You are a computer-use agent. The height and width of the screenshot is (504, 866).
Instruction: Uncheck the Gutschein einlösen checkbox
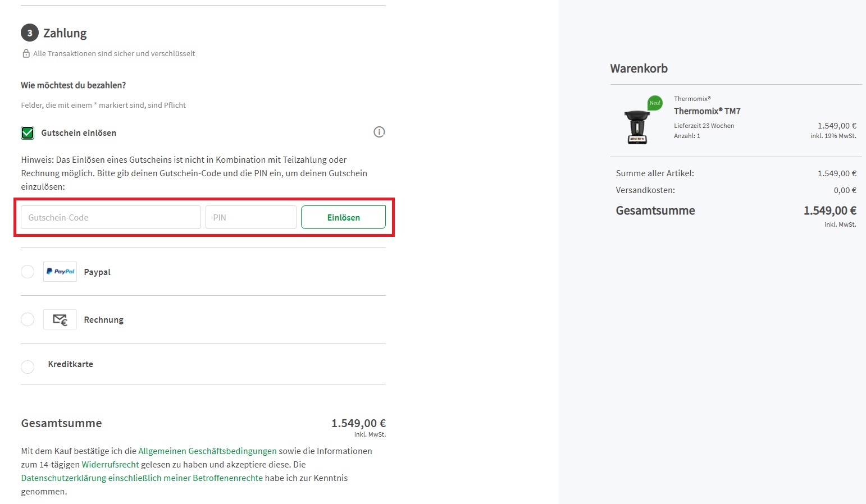(28, 133)
